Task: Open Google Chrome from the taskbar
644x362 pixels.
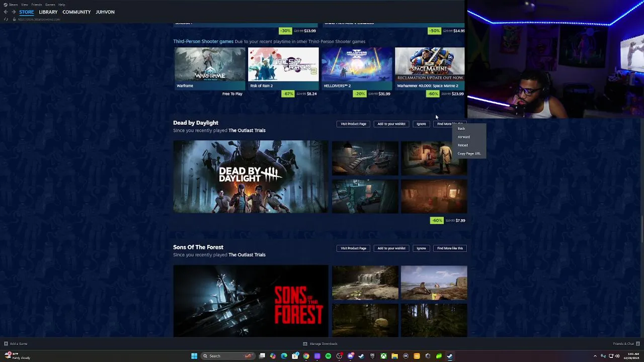Action: [x=306, y=356]
